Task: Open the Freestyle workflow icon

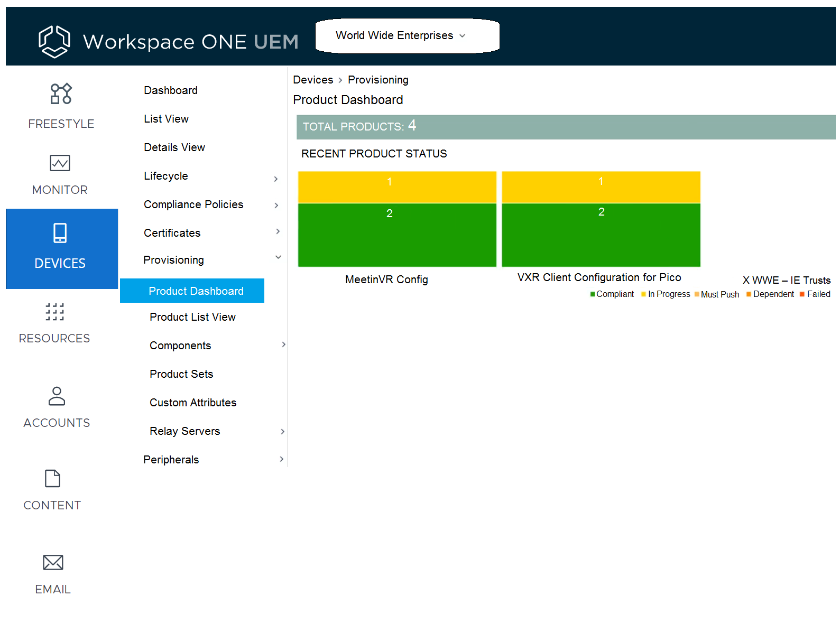Action: tap(61, 94)
